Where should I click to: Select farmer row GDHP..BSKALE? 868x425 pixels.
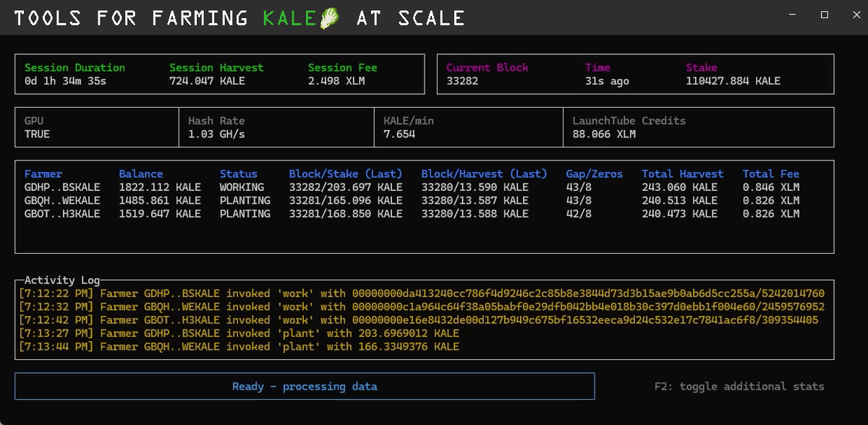point(412,187)
